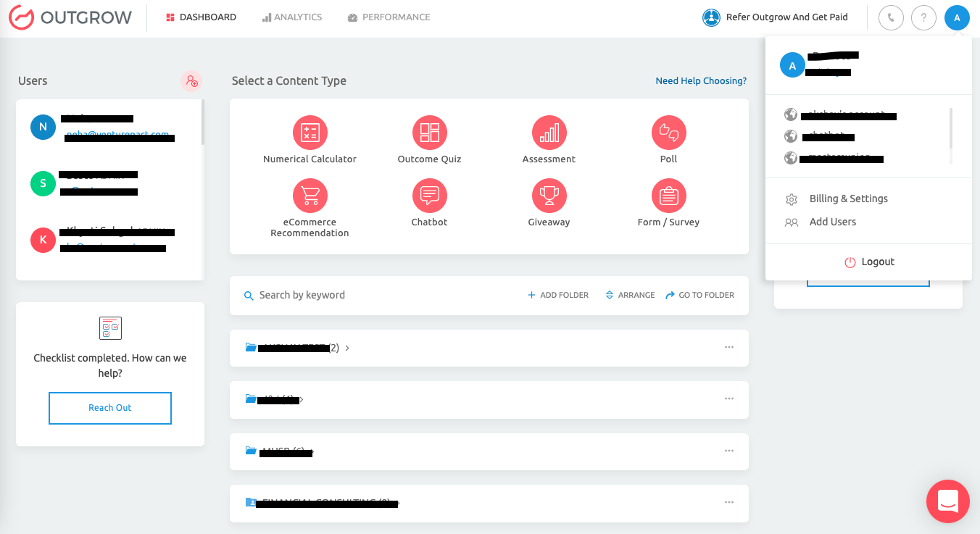Click GO TO FOLDER
The height and width of the screenshot is (534, 980).
coord(699,295)
